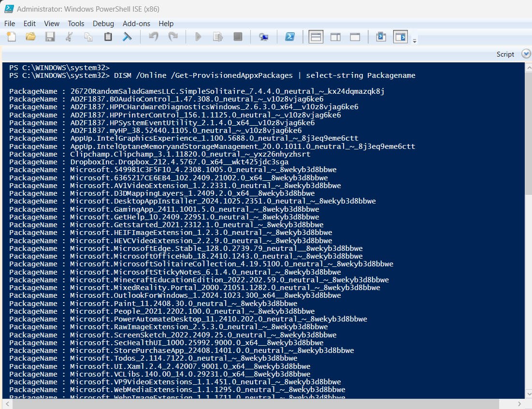Click the Microsoft.Paint package line
The height and width of the screenshot is (409, 532).
tap(153, 304)
